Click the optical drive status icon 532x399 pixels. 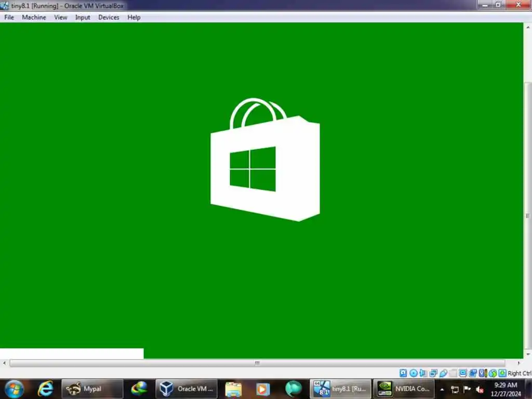pyautogui.click(x=413, y=373)
